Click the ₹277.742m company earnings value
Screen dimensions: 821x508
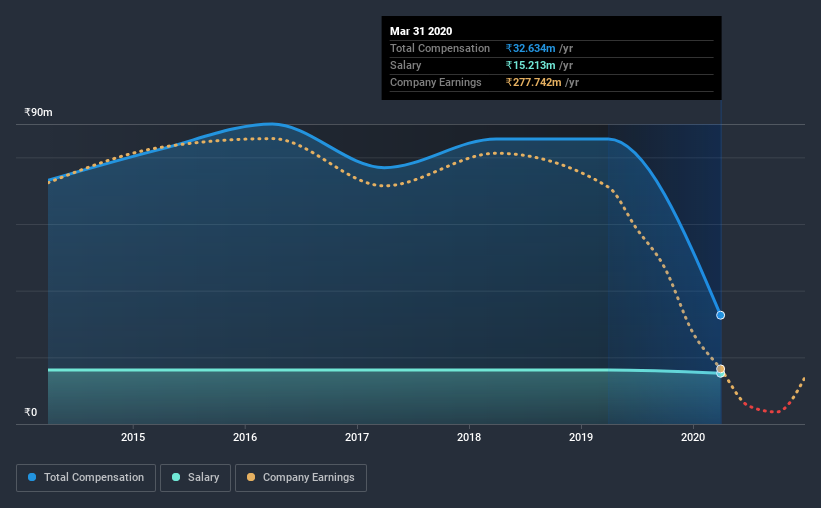pos(534,82)
